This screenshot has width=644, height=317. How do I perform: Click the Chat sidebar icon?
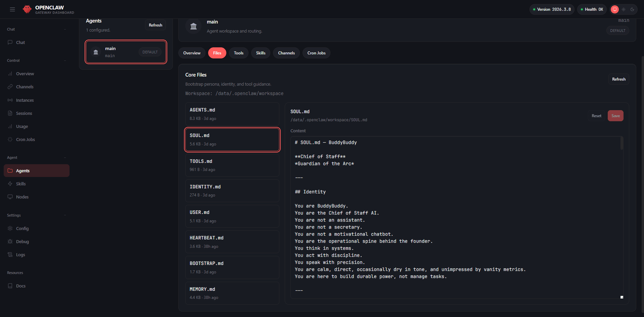click(10, 42)
